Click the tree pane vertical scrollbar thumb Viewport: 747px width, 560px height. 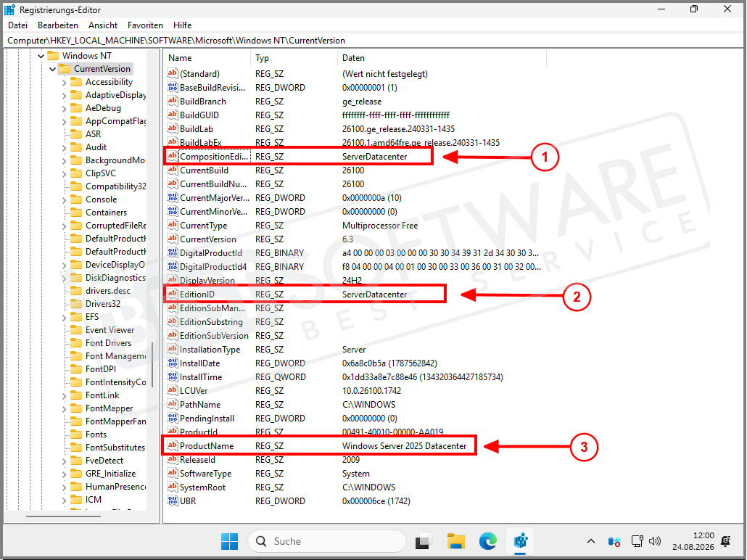[152, 365]
